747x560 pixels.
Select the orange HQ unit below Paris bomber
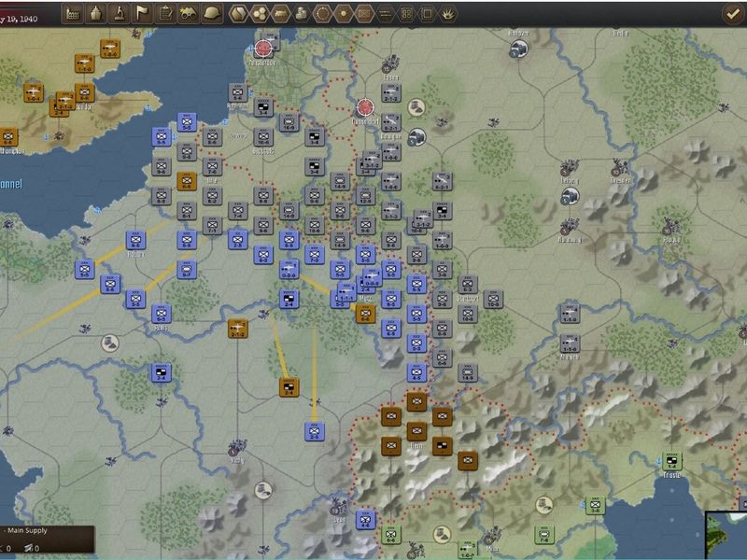click(x=289, y=387)
